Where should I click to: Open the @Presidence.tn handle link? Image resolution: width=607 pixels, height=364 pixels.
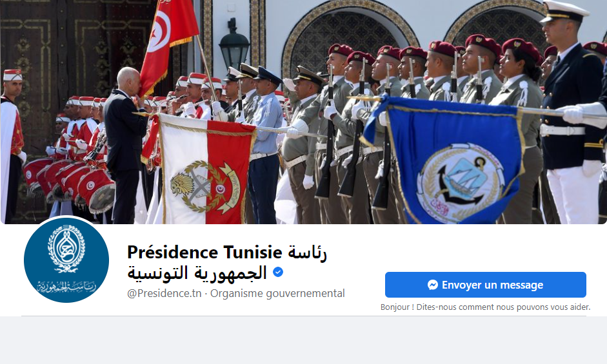pos(164,293)
